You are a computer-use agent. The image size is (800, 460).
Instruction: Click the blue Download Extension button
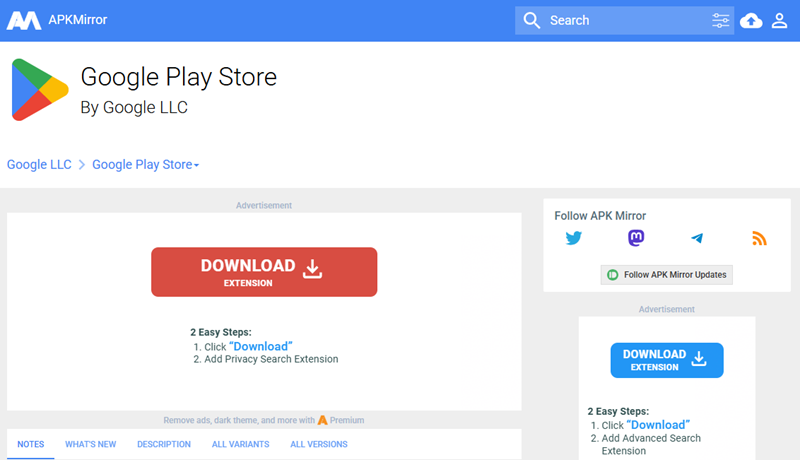667,360
